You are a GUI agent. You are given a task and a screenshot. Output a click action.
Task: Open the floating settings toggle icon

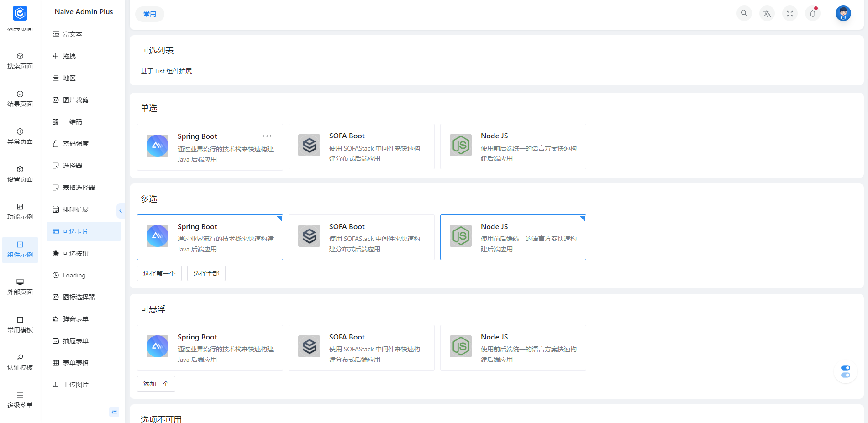846,371
